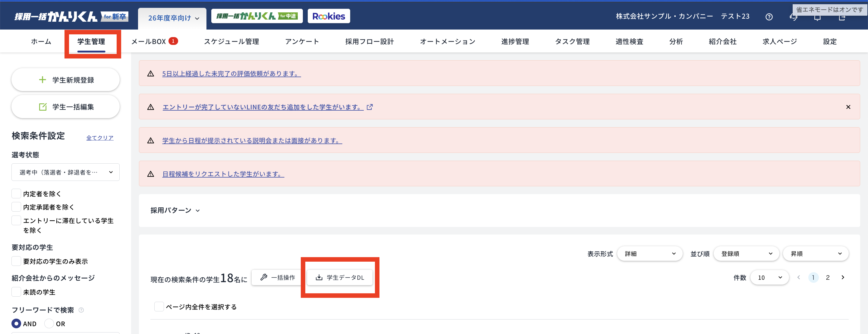This screenshot has width=868, height=334.
Task: Click the logout icon in header
Action: pos(842,17)
